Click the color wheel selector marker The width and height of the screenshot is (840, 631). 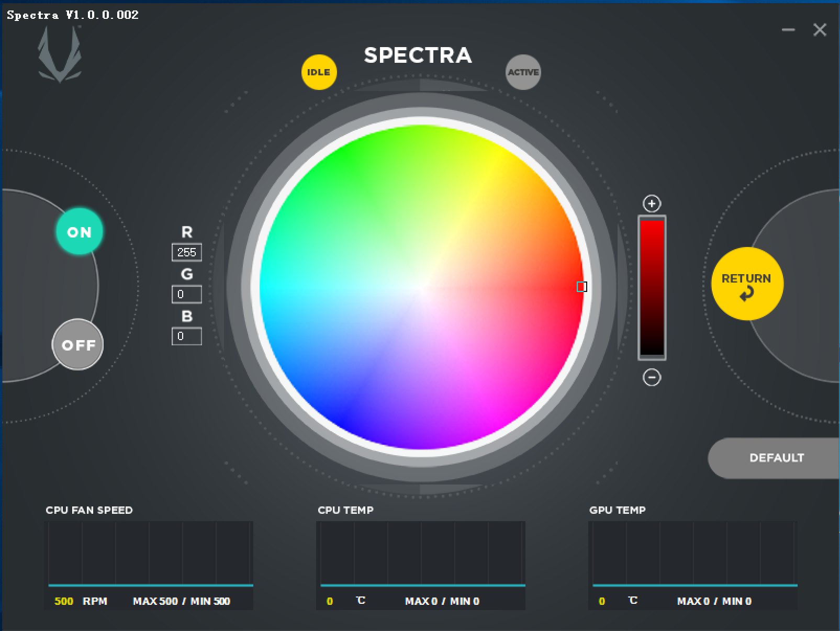tap(581, 287)
